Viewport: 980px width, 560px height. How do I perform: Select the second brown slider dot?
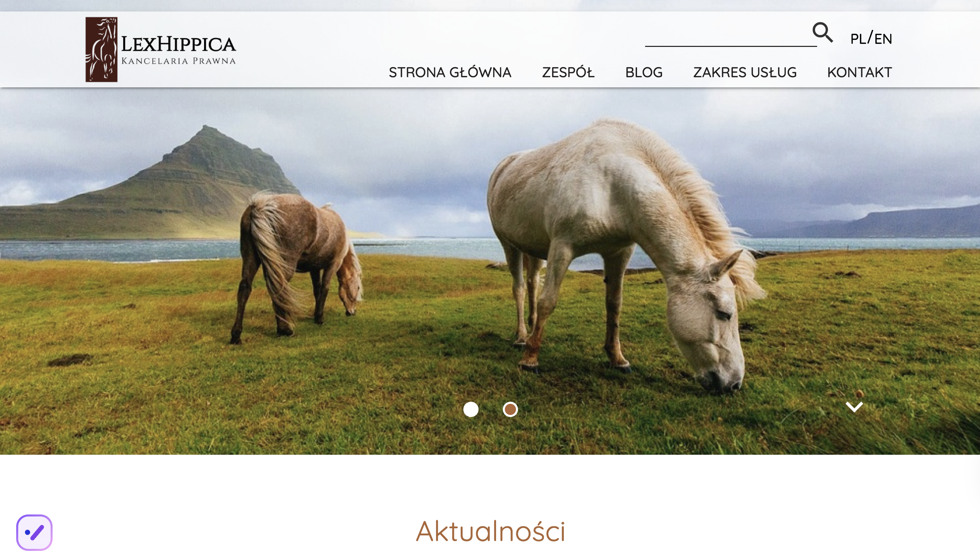[x=510, y=409]
